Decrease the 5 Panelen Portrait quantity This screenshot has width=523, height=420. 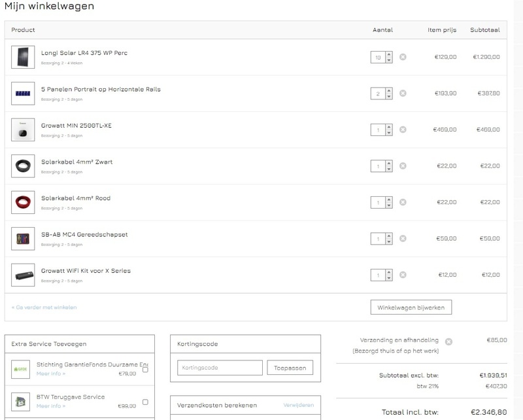pos(389,97)
